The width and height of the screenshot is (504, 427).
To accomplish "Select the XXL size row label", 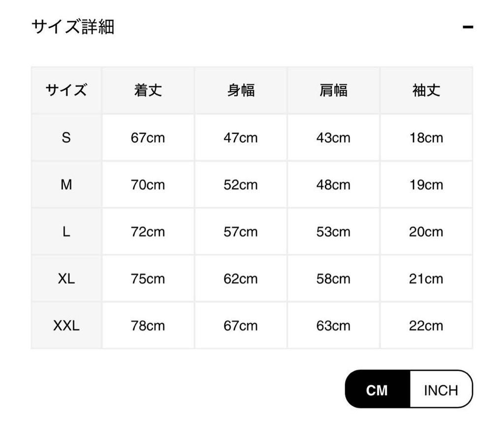I will (66, 326).
